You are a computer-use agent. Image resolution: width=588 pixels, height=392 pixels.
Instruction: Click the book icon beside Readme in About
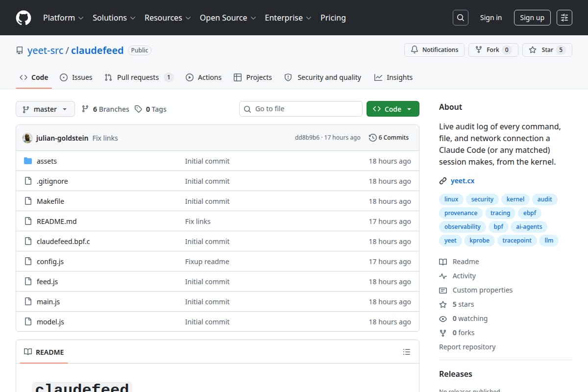pyautogui.click(x=443, y=262)
